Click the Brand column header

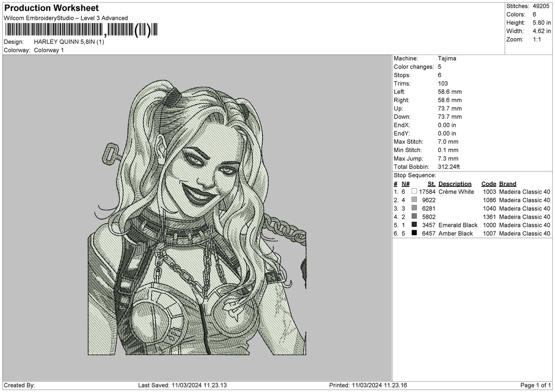pos(507,184)
